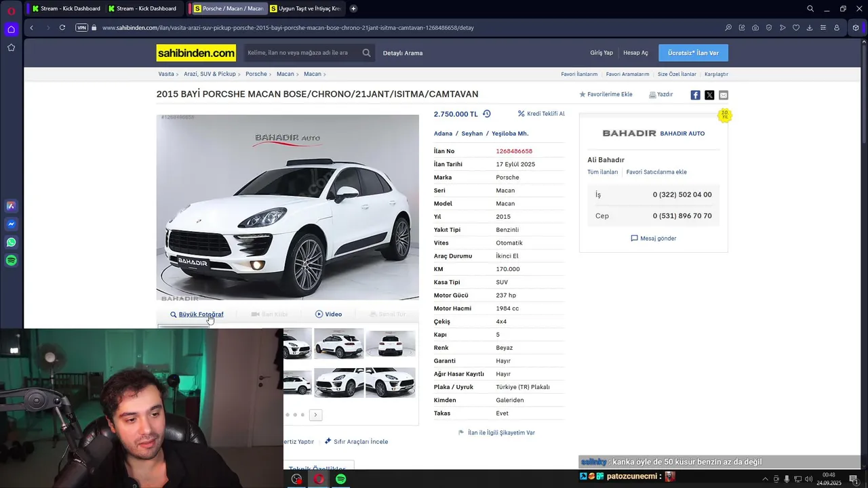The width and height of the screenshot is (868, 488).
Task: Switch to first Stream - Kick Dashboard tab
Action: coord(66,9)
